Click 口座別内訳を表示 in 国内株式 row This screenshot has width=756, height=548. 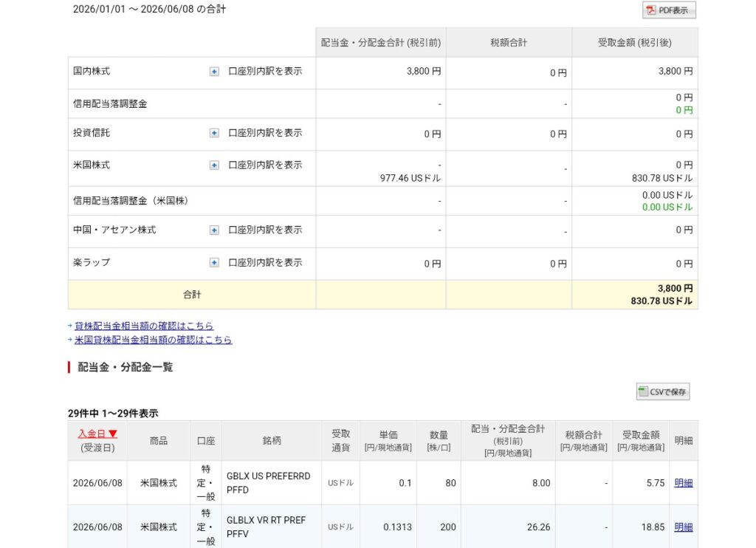(265, 72)
